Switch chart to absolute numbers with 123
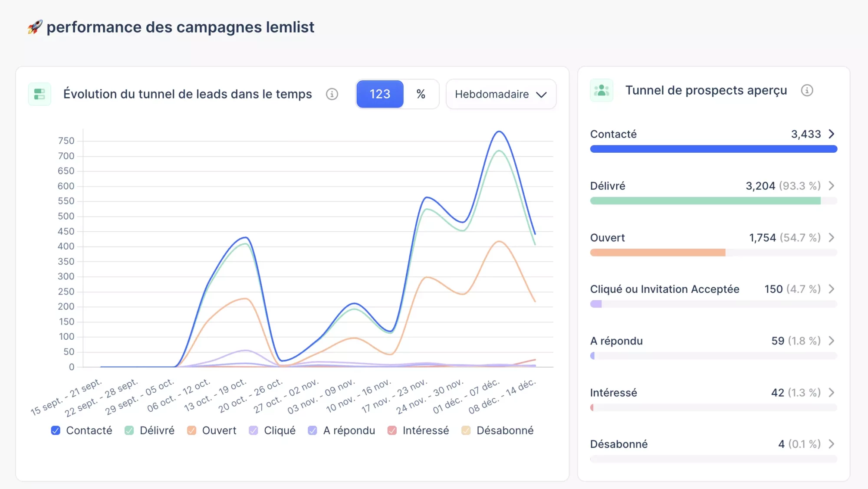Image resolution: width=868 pixels, height=489 pixels. [x=380, y=94]
